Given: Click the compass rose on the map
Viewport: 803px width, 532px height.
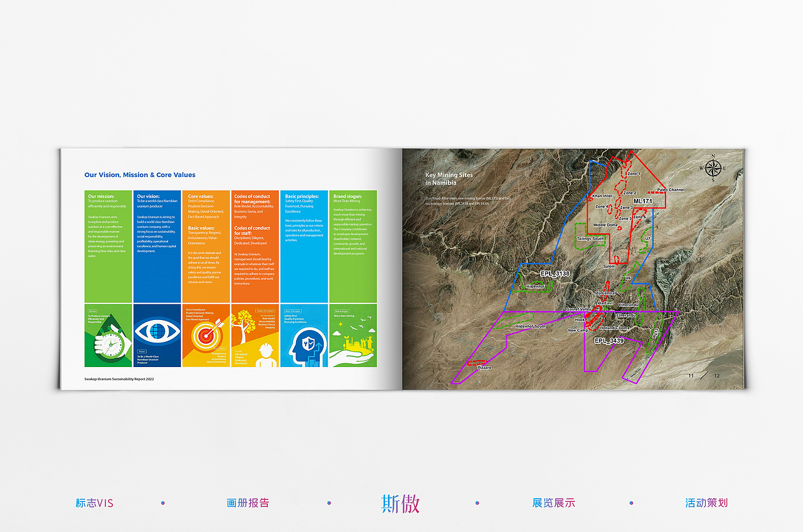Looking at the screenshot, I should (x=713, y=168).
